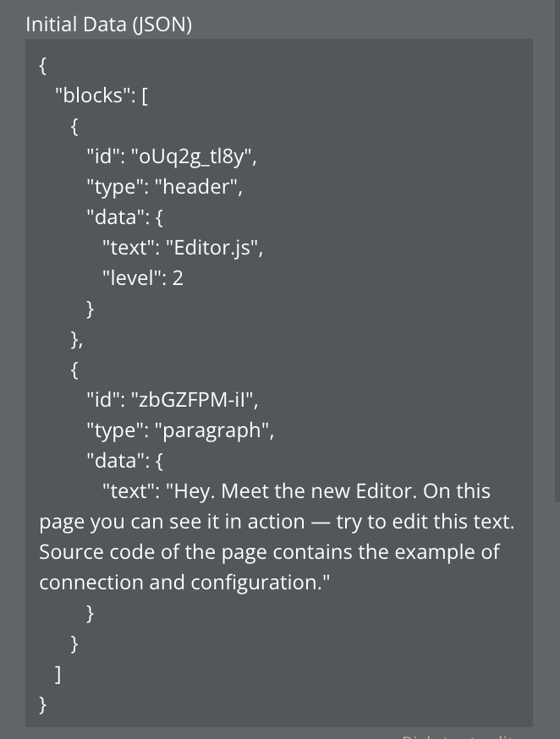This screenshot has width=560, height=739.
Task: Click the "header" type value
Action: click(x=201, y=187)
